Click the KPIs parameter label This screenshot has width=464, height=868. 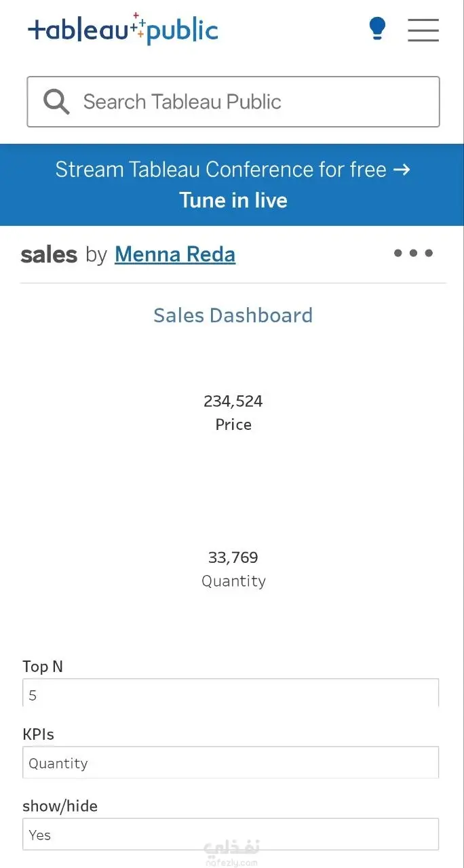(38, 734)
